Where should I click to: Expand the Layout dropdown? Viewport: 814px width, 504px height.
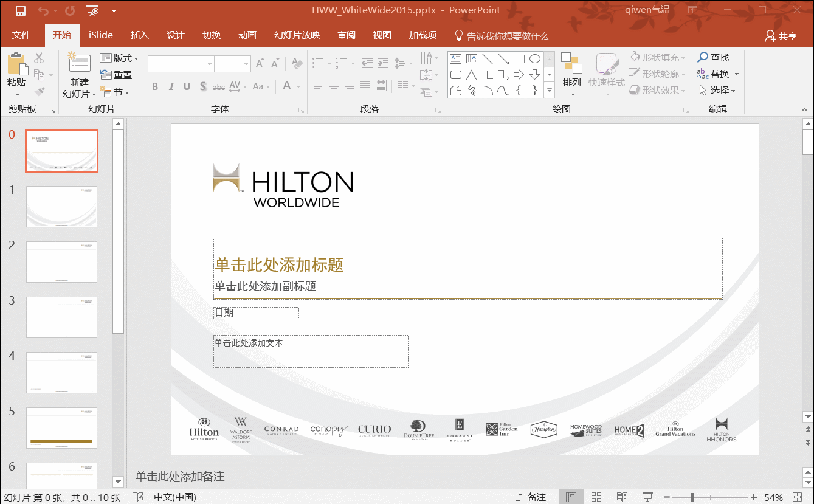click(119, 58)
